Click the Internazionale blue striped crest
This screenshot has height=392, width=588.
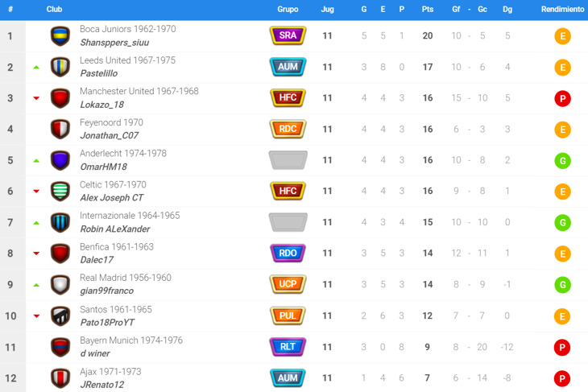[x=60, y=222]
